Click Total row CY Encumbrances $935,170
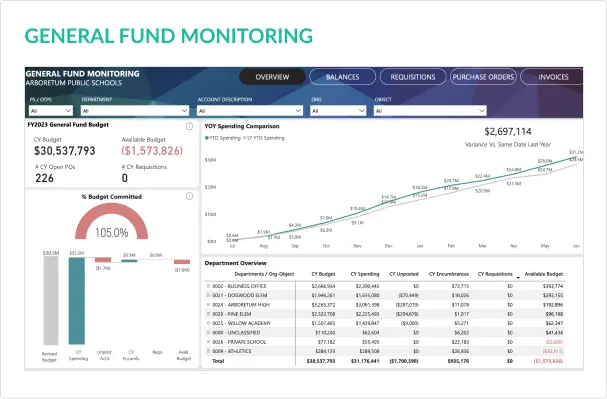This screenshot has width=607, height=399. click(x=458, y=361)
